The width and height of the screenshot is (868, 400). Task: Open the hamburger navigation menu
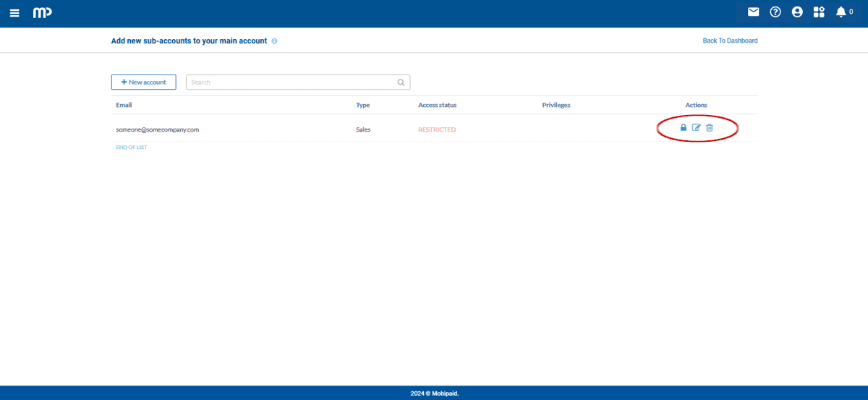tap(14, 13)
